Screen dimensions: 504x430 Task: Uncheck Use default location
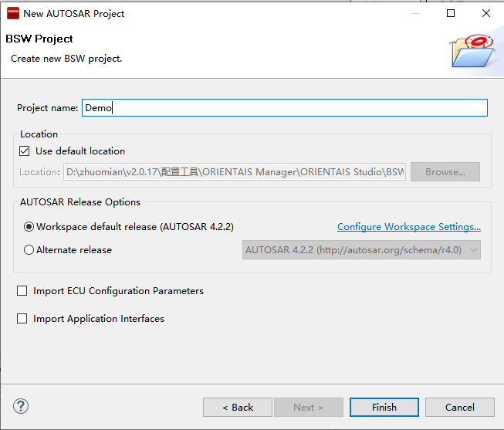pyautogui.click(x=25, y=151)
